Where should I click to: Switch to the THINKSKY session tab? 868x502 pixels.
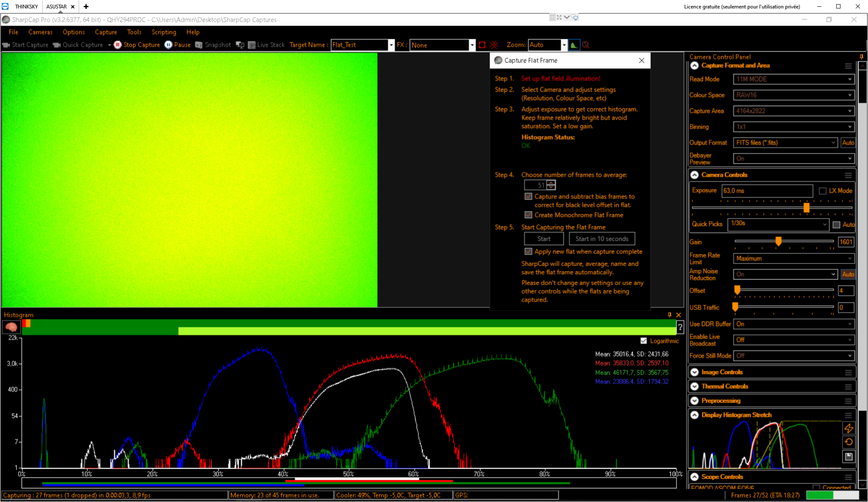(26, 7)
